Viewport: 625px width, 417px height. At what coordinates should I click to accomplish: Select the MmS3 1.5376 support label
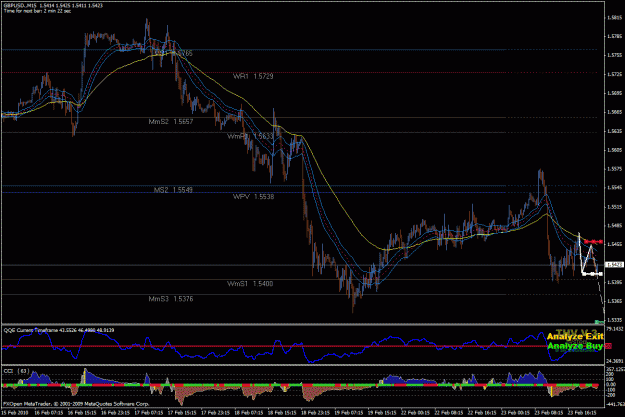[171, 299]
